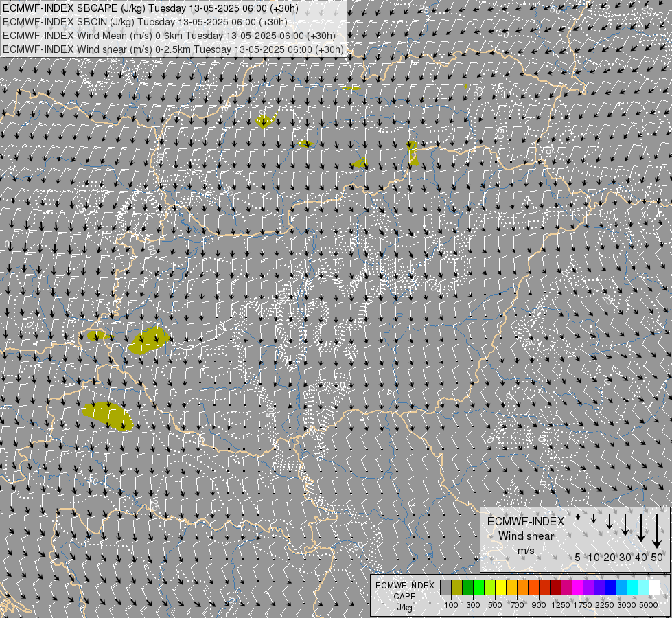Click the SBCAPE title line in header

[150, 8]
